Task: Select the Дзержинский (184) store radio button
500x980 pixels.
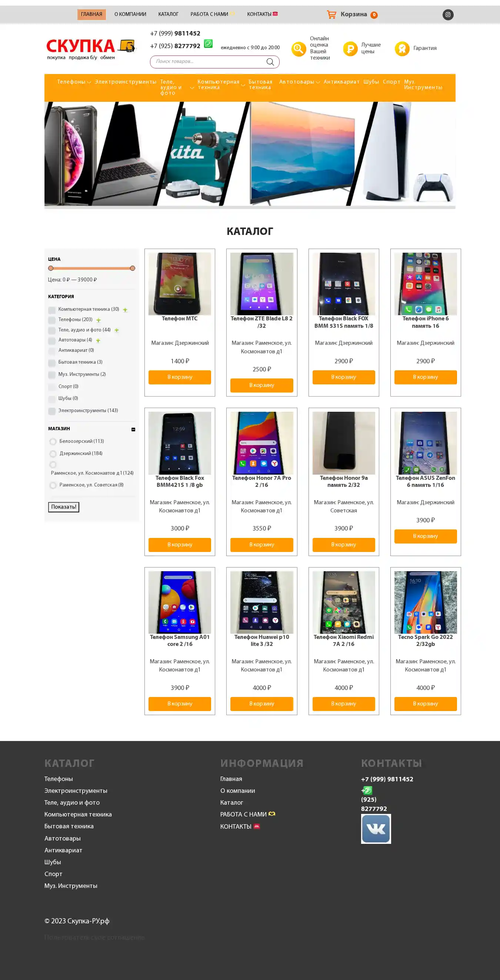Action: (x=53, y=454)
